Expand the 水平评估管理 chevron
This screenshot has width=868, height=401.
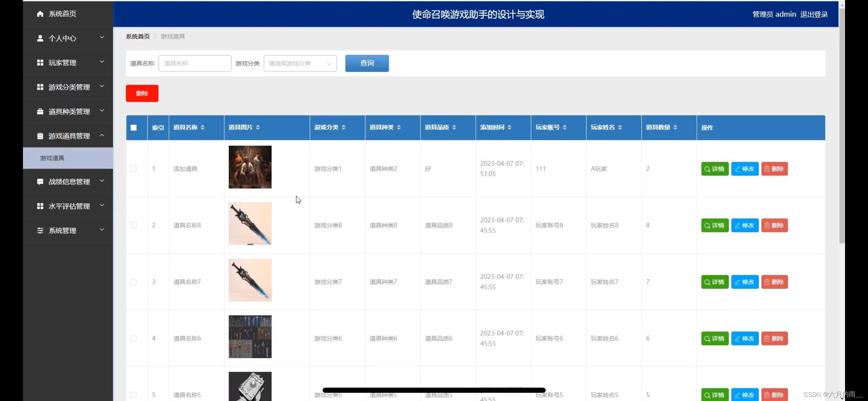point(102,205)
